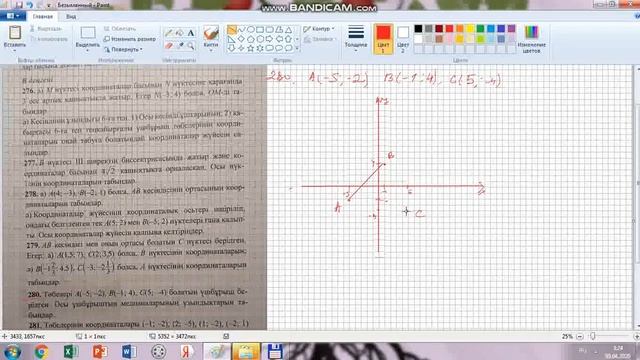
Task: Open the Edit colors (Изменение цветов) dialog
Action: (531, 39)
